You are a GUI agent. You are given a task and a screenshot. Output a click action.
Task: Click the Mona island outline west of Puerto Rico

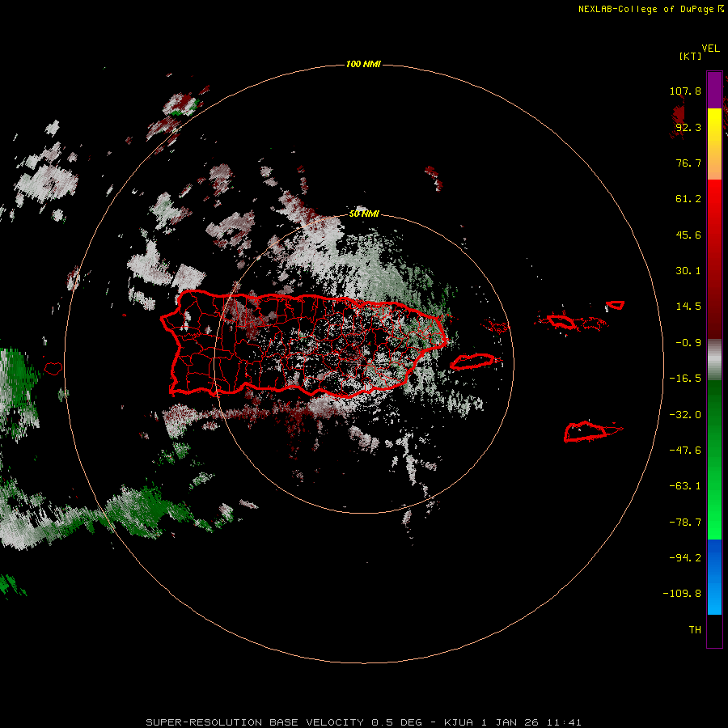tap(53, 369)
